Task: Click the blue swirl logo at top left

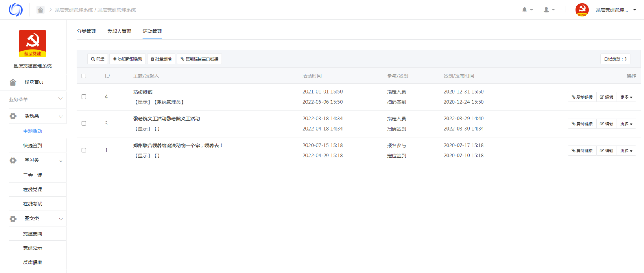Action: [x=16, y=10]
